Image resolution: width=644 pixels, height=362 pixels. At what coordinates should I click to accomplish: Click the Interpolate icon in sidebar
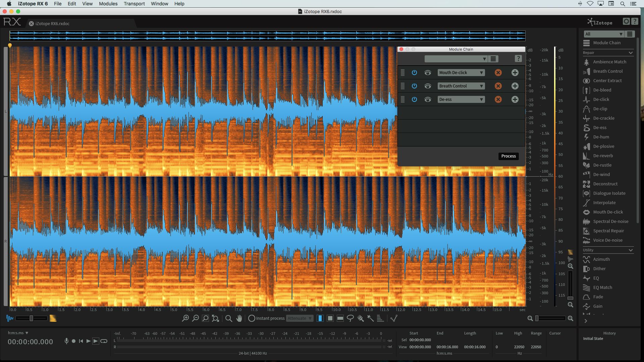587,202
